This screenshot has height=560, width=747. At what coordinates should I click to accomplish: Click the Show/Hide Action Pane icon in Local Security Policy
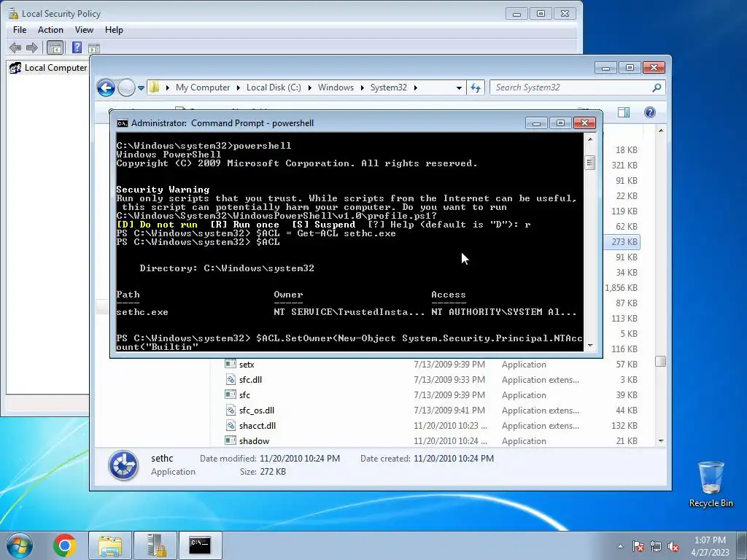tap(94, 47)
